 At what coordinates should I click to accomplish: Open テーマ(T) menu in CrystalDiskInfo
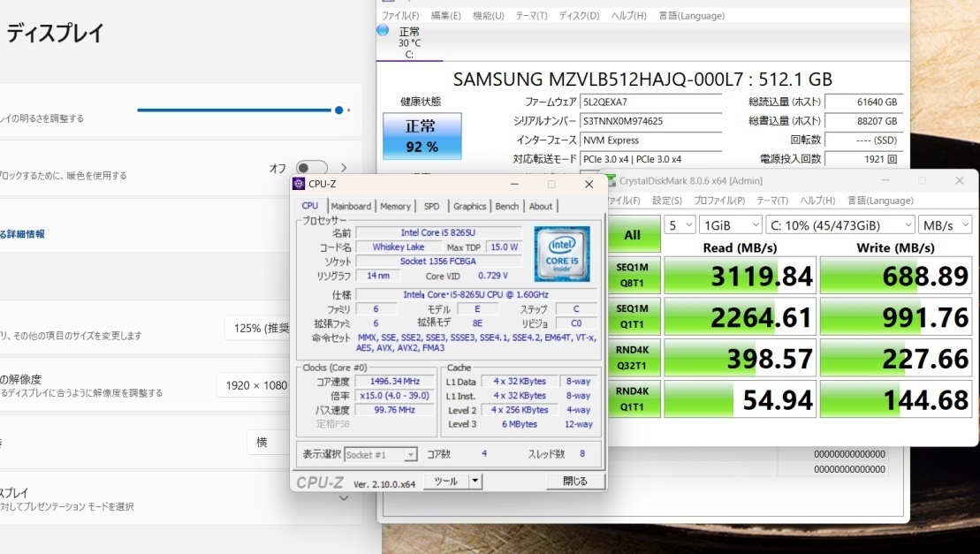[x=531, y=16]
